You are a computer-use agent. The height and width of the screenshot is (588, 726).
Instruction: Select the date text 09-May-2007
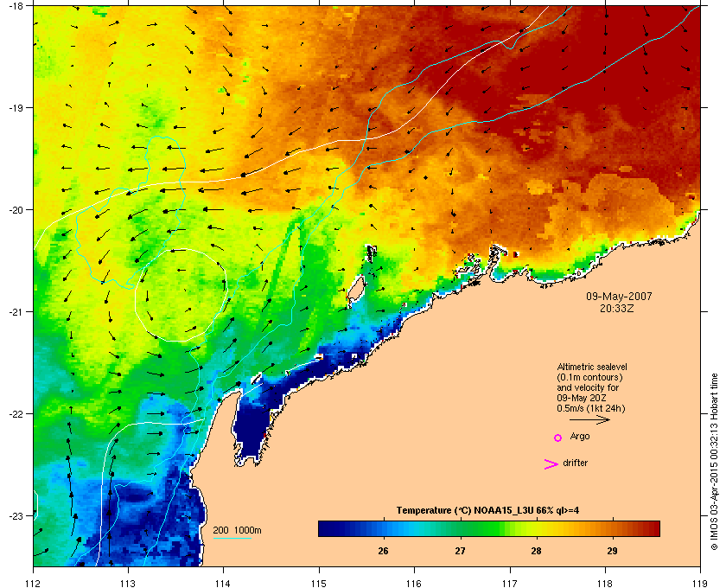619,296
